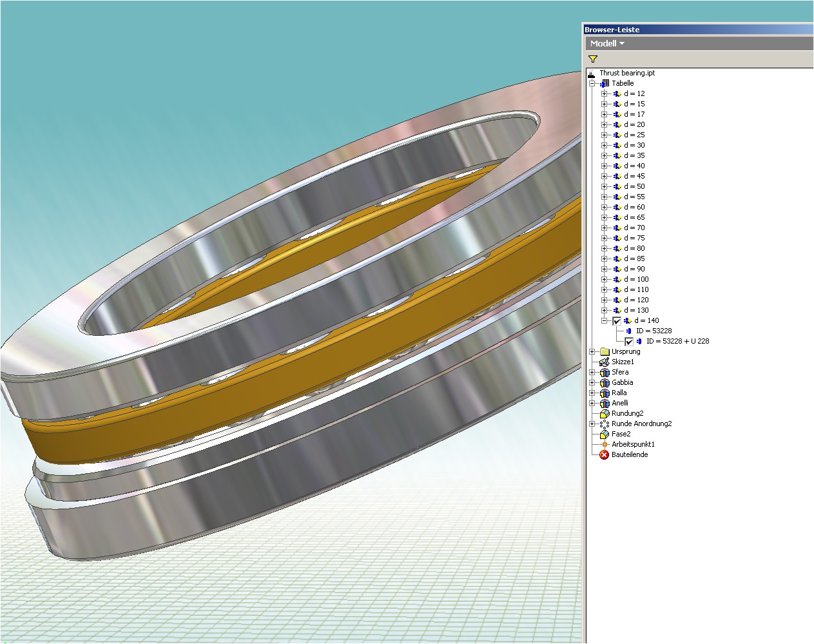Image resolution: width=814 pixels, height=644 pixels.
Task: Expand the Sfera feature node
Action: click(x=592, y=372)
